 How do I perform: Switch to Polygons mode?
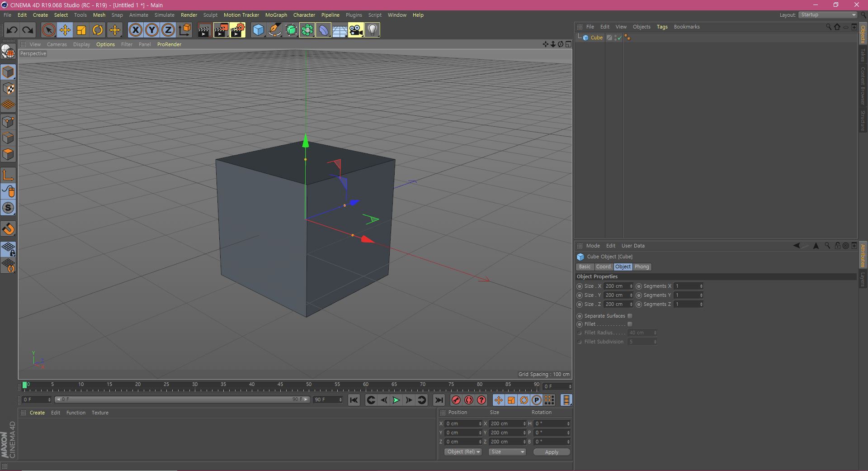pos(8,154)
